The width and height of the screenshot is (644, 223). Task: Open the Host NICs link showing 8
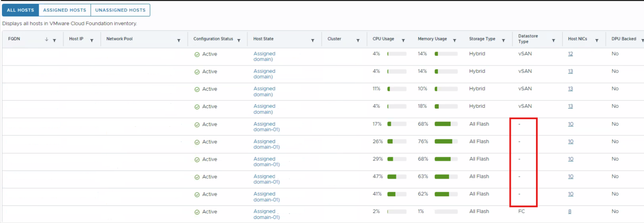tap(570, 212)
